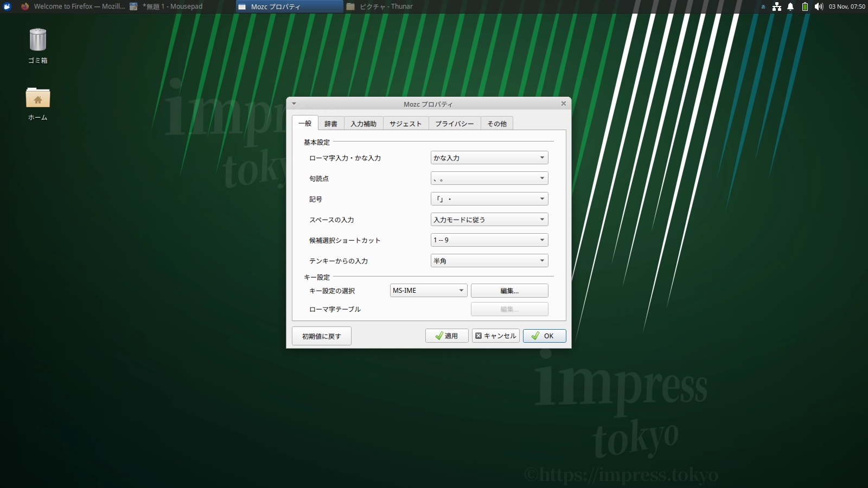Click the volume speaker icon
Image resolution: width=868 pixels, height=488 pixels.
pyautogui.click(x=819, y=7)
